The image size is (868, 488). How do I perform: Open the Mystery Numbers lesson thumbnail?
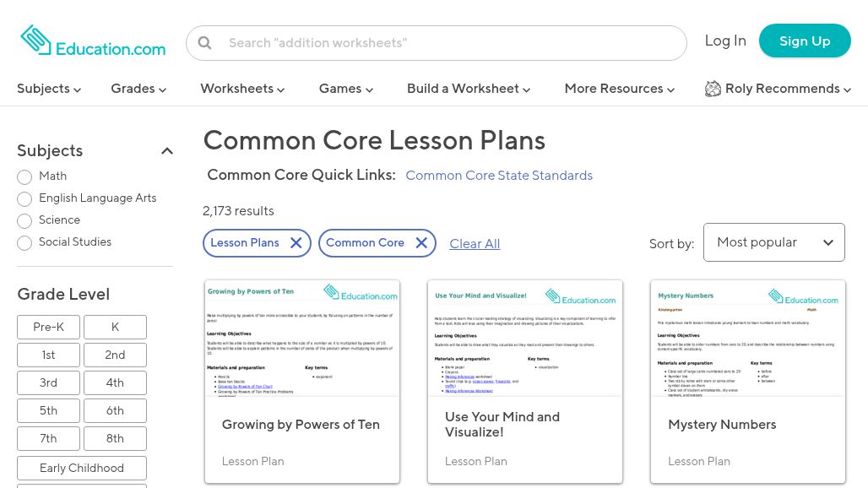747,338
